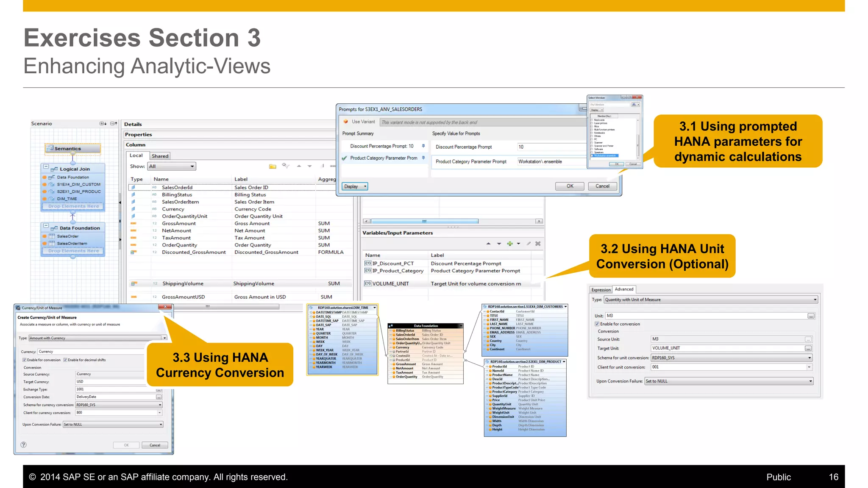868x488 pixels.
Task: Switch to the Shared column tab
Action: tap(160, 156)
